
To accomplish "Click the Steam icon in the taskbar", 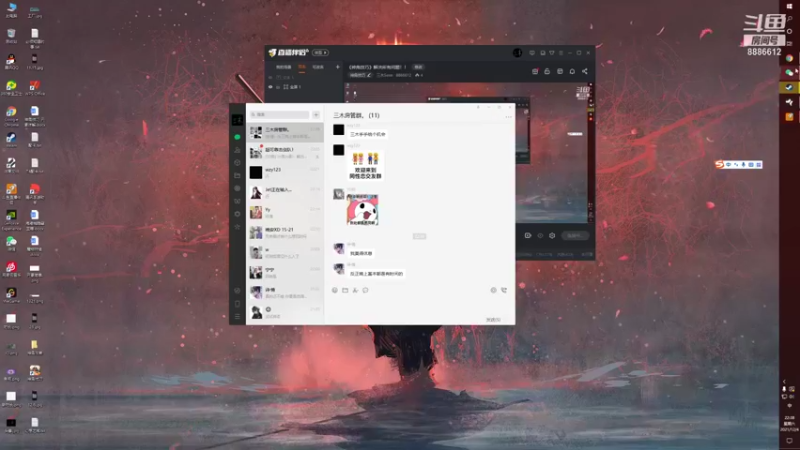I will tap(789, 88).
